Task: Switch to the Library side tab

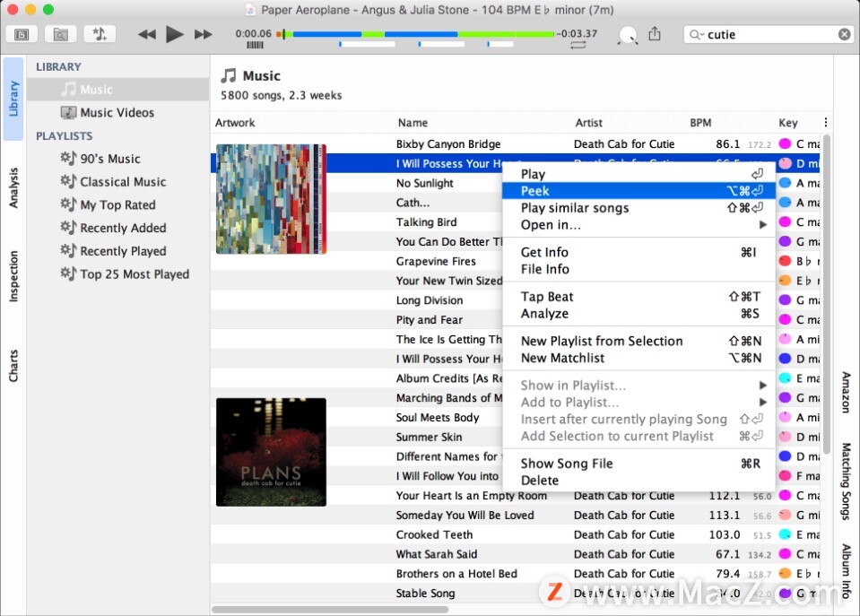Action: [x=13, y=99]
